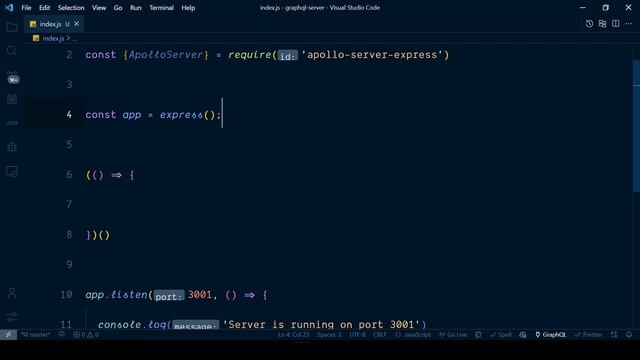Open the database icon in the activity bar
This screenshot has height=360, width=640.
pyautogui.click(x=12, y=99)
